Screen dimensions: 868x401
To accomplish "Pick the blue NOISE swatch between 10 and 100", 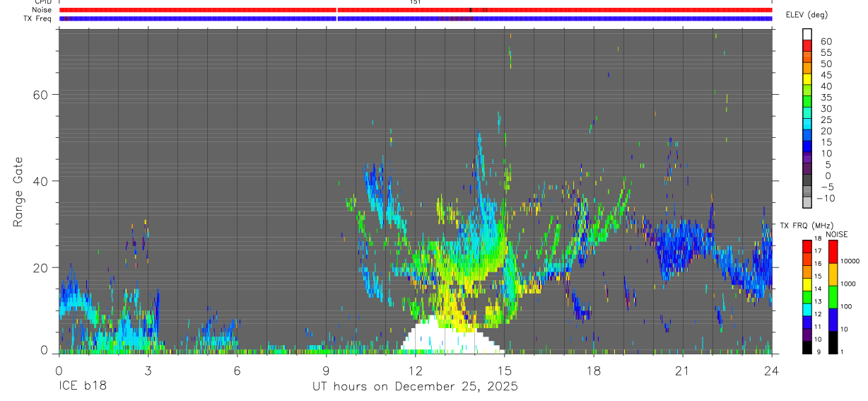I will coord(833,319).
